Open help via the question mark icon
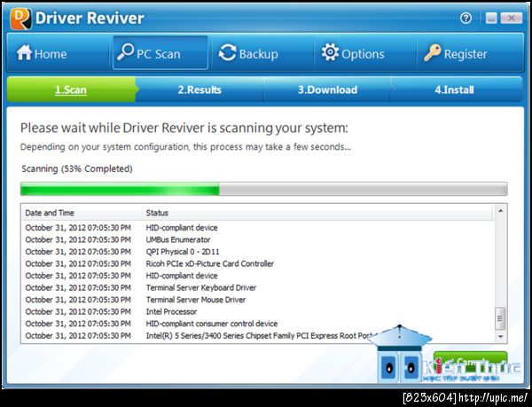 pyautogui.click(x=465, y=18)
